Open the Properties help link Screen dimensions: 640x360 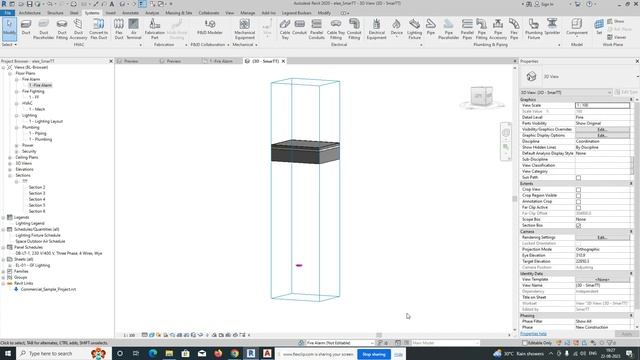pyautogui.click(x=533, y=334)
